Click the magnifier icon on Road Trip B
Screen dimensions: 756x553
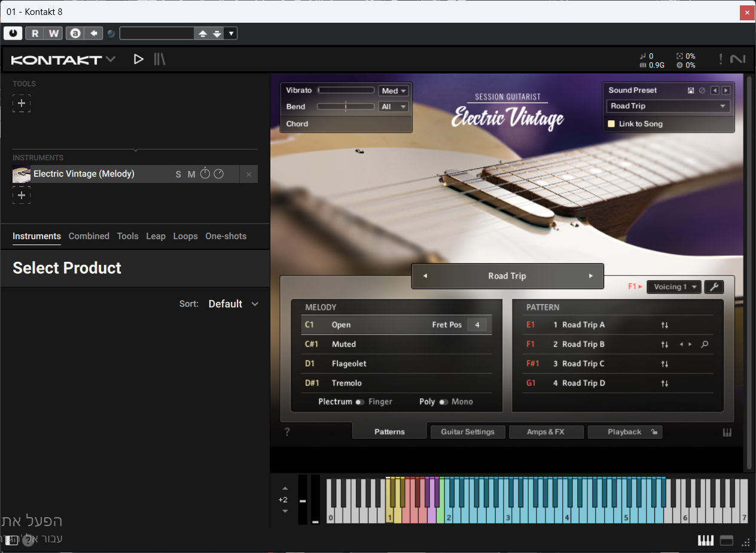coord(705,344)
